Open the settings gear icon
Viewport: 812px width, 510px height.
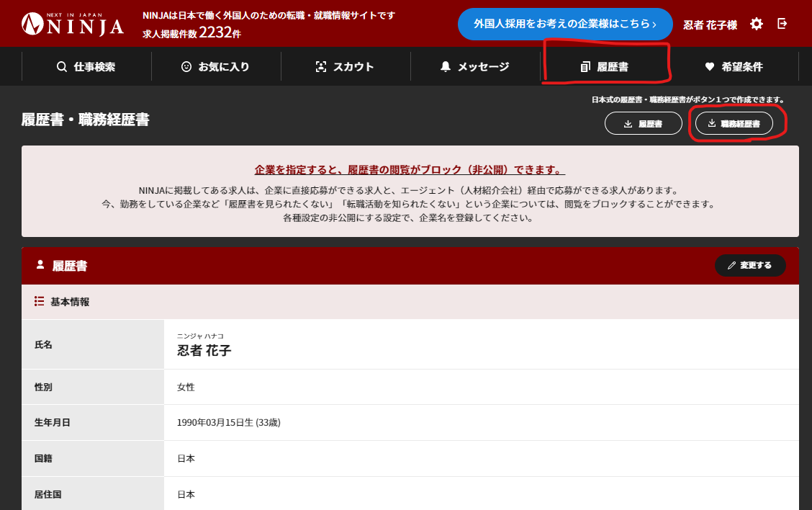tap(755, 23)
